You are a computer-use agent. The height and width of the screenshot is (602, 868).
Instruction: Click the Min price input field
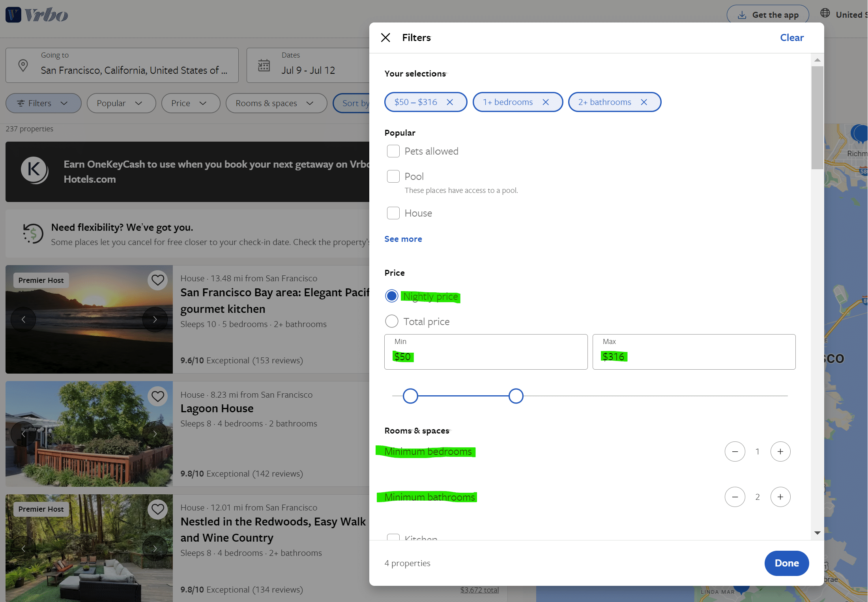click(485, 352)
